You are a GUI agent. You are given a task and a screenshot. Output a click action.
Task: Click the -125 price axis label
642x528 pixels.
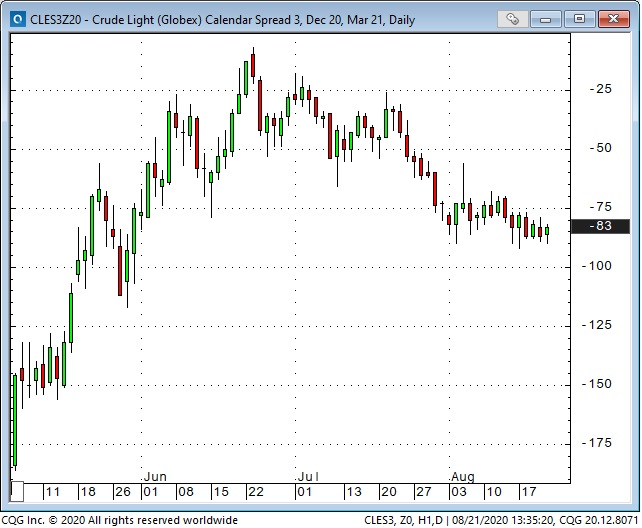[x=597, y=325]
